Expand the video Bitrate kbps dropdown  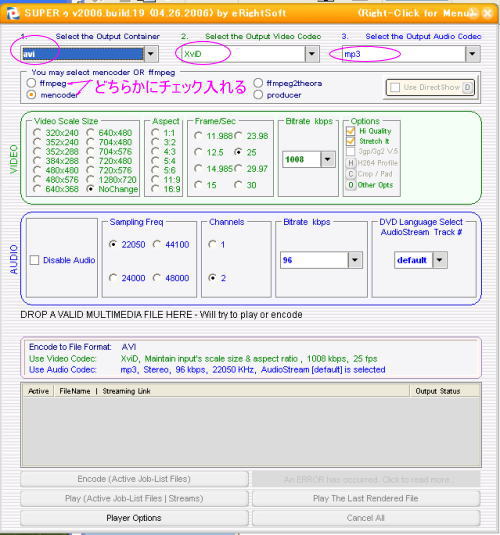point(328,159)
